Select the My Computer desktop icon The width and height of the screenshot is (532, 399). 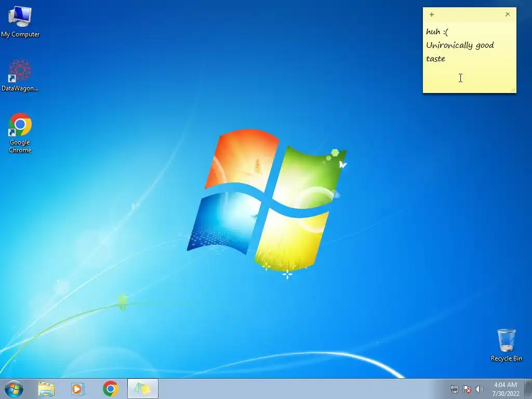(x=20, y=21)
